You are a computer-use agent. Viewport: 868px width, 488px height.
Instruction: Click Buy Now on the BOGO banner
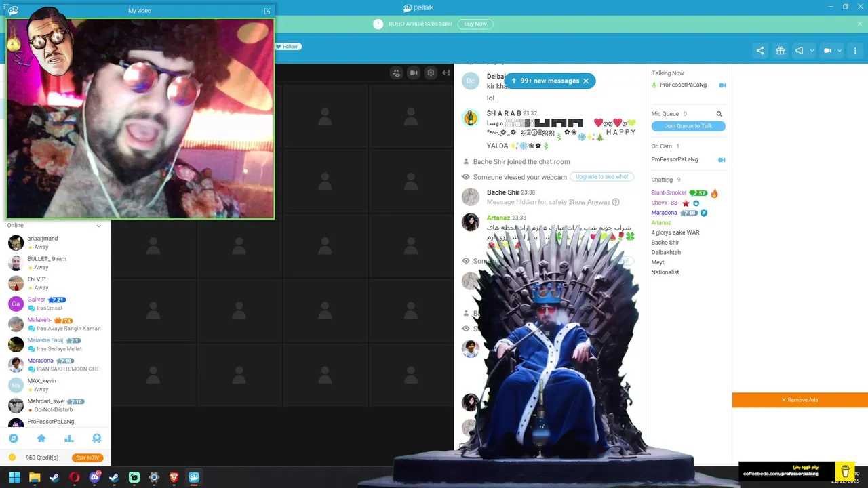(x=475, y=24)
